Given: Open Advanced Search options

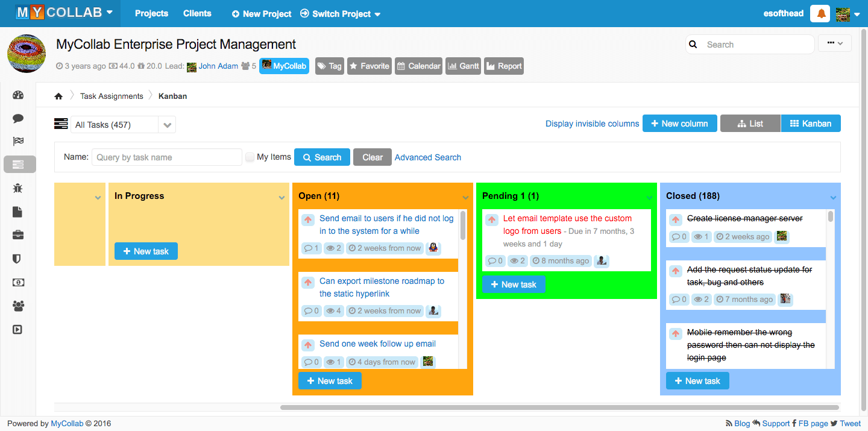Looking at the screenshot, I should tap(428, 157).
